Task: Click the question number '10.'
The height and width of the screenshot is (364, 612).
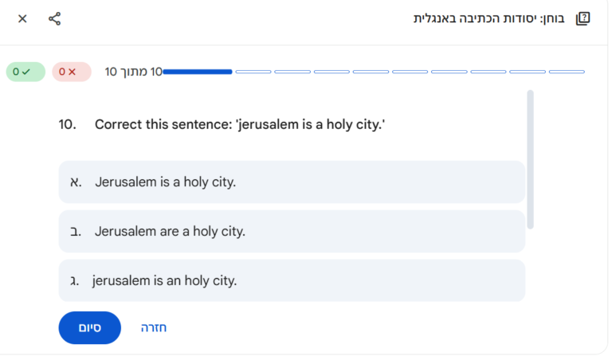Action: [67, 124]
